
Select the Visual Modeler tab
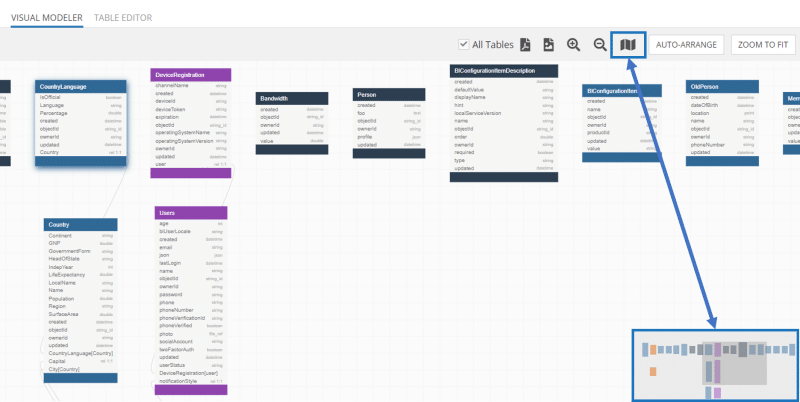(45, 19)
